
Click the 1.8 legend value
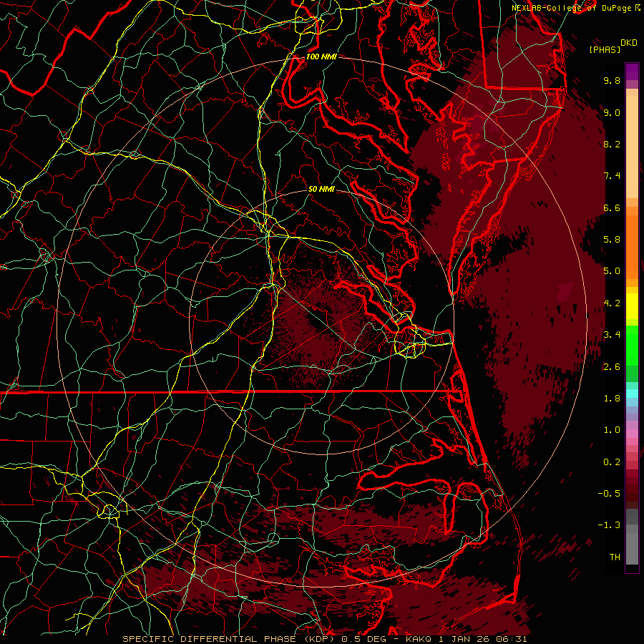click(612, 399)
